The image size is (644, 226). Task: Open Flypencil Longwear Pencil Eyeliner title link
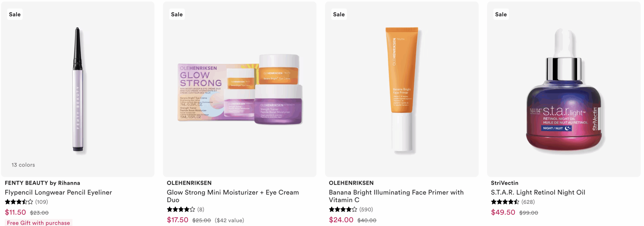(x=58, y=192)
